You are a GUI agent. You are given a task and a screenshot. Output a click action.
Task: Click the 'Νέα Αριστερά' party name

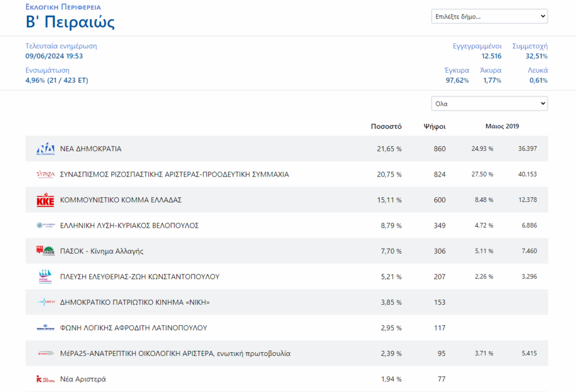(x=83, y=379)
